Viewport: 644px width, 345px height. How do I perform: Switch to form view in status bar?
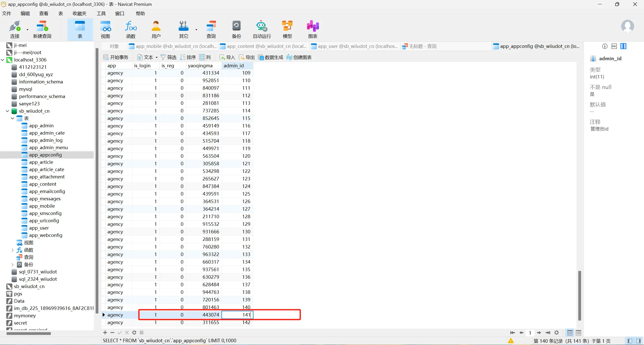coord(578,333)
